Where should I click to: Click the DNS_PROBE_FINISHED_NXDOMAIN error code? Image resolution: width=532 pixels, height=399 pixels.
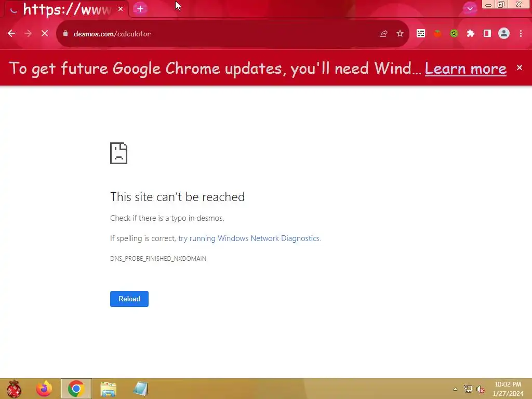coord(158,259)
